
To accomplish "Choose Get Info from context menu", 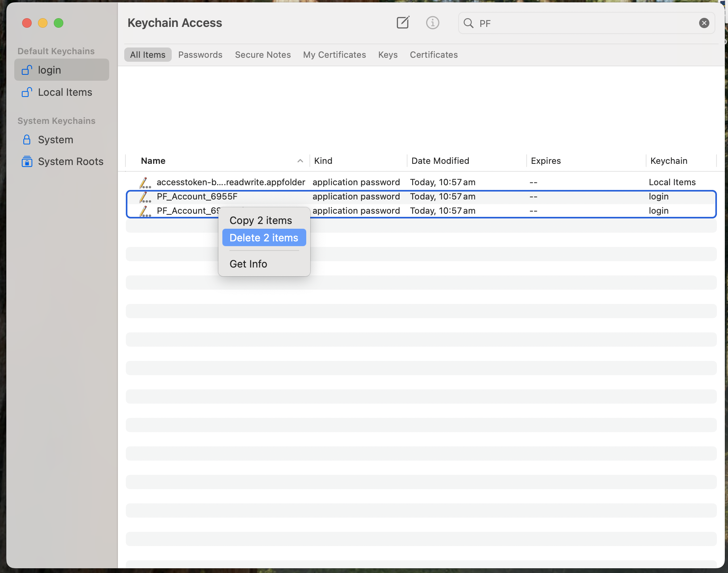I will [264, 264].
